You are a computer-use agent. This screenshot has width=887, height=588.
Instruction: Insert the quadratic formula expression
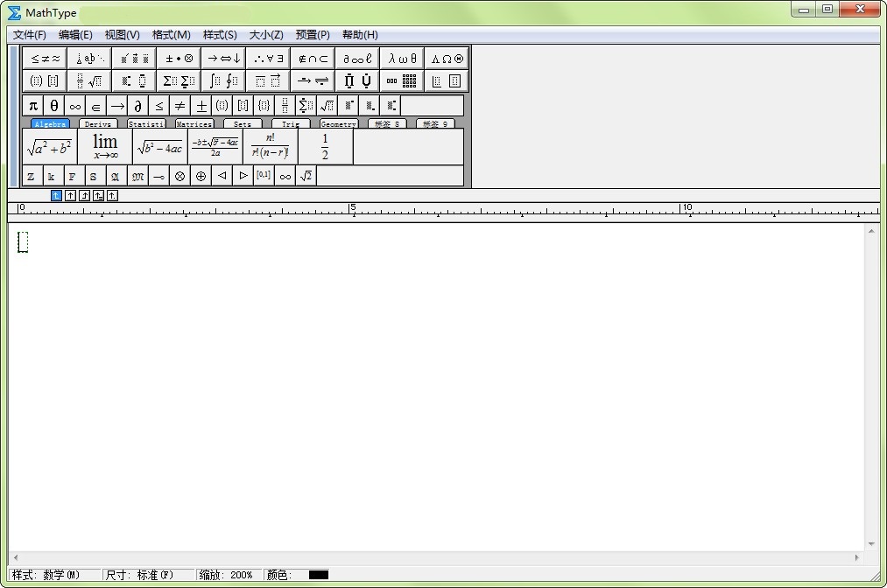215,146
